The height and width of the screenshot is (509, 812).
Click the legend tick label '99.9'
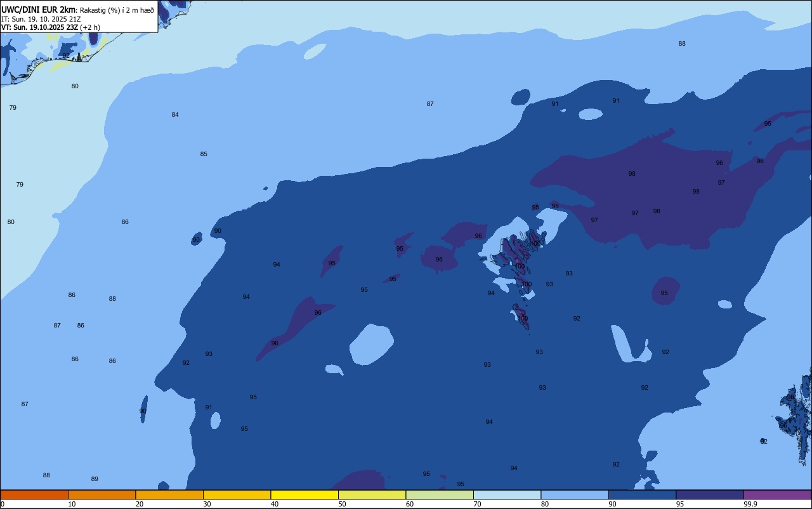click(750, 504)
